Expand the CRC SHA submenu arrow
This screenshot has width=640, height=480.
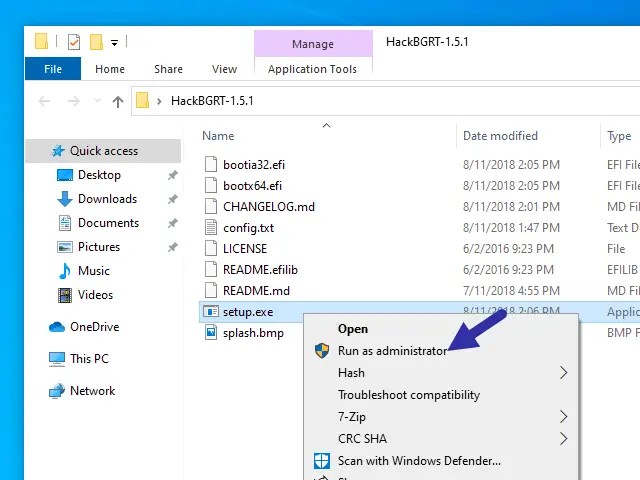click(x=564, y=439)
